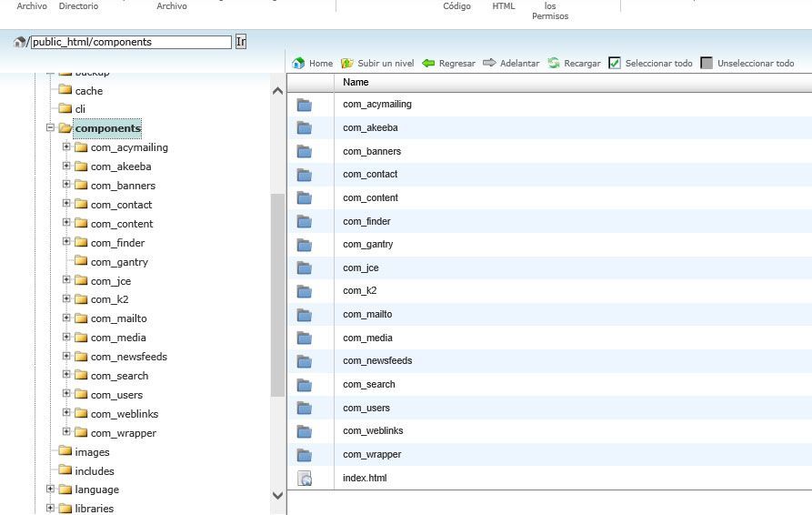Click the Recargar text link

pyautogui.click(x=582, y=63)
